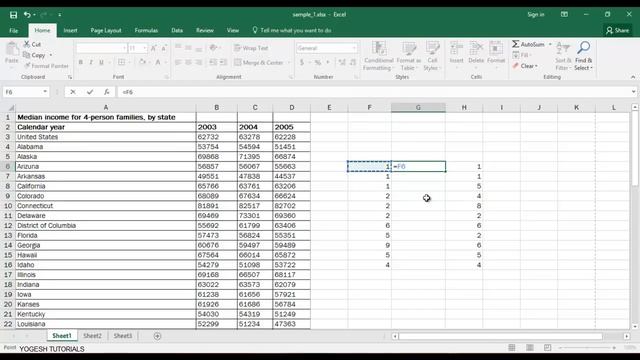This screenshot has height=360, width=640.
Task: Click the New Sheet plus icon
Action: tap(157, 336)
